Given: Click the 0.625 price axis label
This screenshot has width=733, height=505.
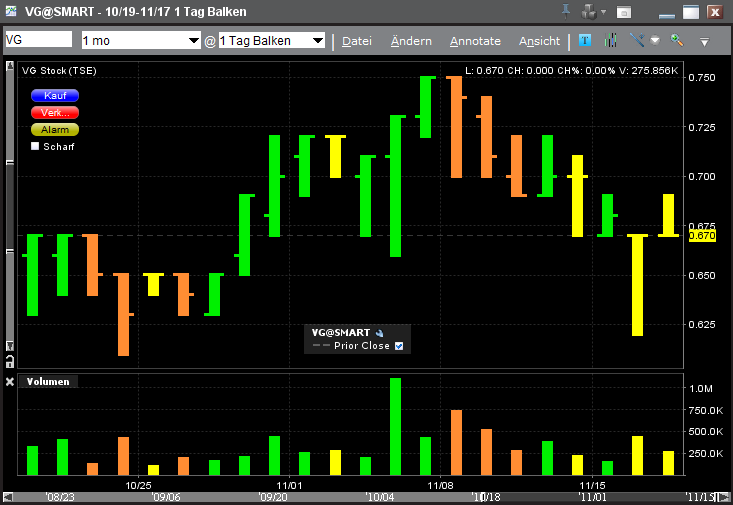Looking at the screenshot, I should click(702, 324).
